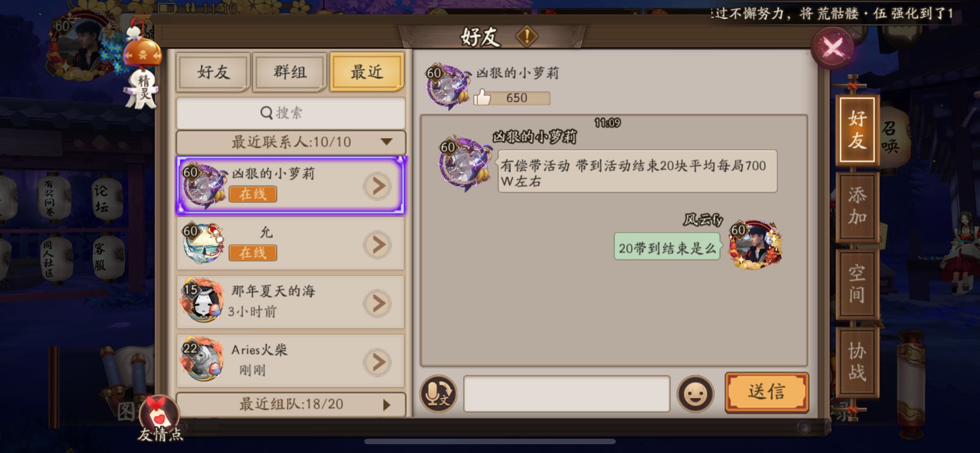Open arrow next to 那年夏天的海
Viewport: 980px width, 453px height.
(377, 303)
